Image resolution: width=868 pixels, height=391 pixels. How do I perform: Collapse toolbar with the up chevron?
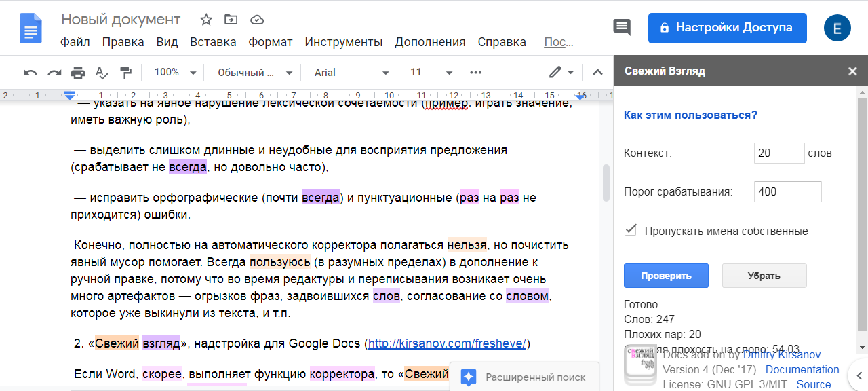pyautogui.click(x=597, y=73)
